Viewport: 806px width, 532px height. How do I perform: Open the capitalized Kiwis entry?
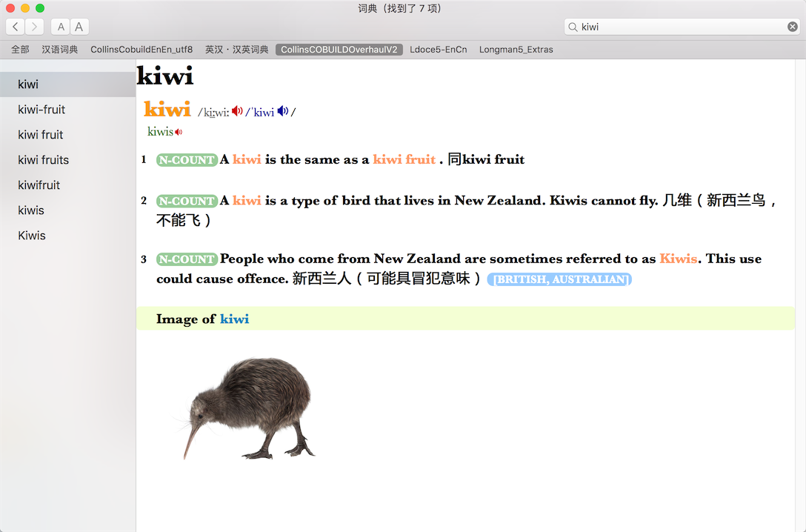coord(68,236)
